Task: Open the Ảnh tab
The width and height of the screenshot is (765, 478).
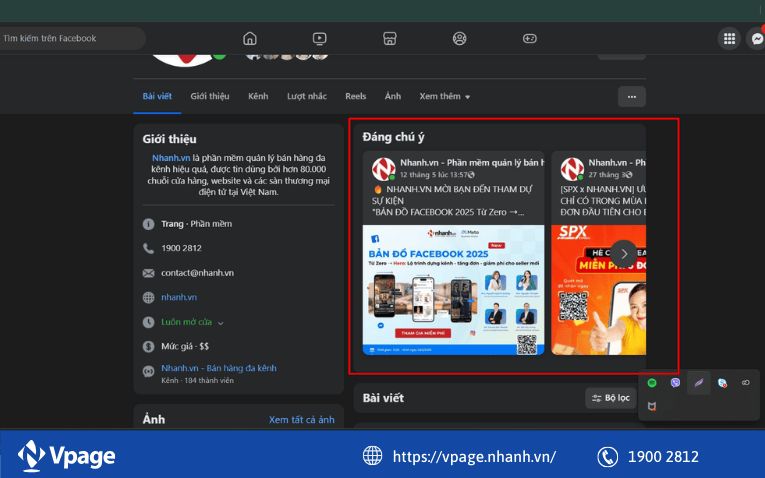Action: [x=393, y=96]
